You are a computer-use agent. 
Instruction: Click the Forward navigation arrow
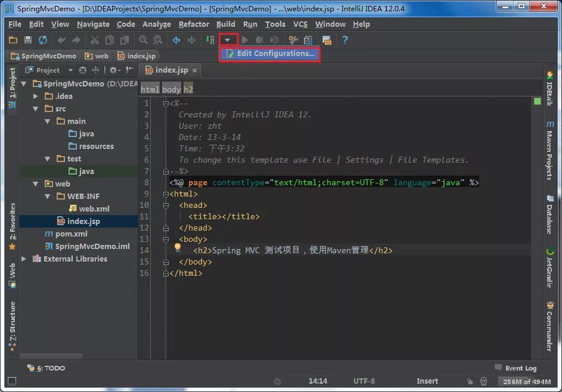pos(191,40)
